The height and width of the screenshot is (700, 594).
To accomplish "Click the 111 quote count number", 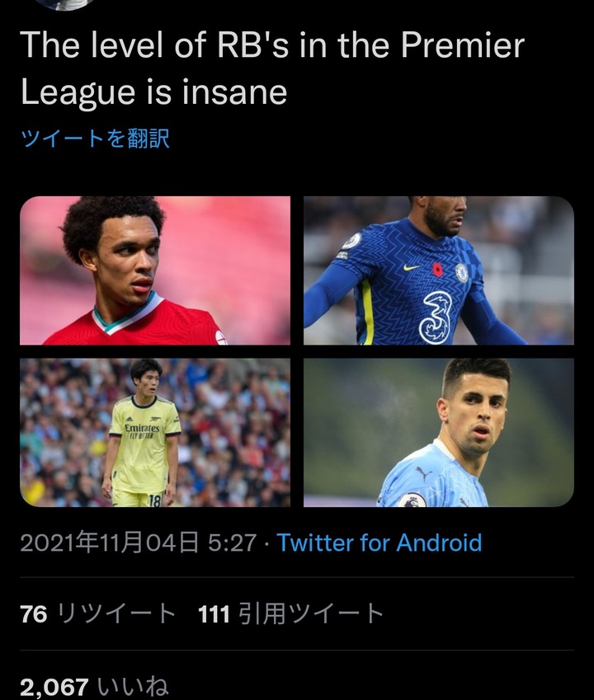I will pyautogui.click(x=214, y=614).
